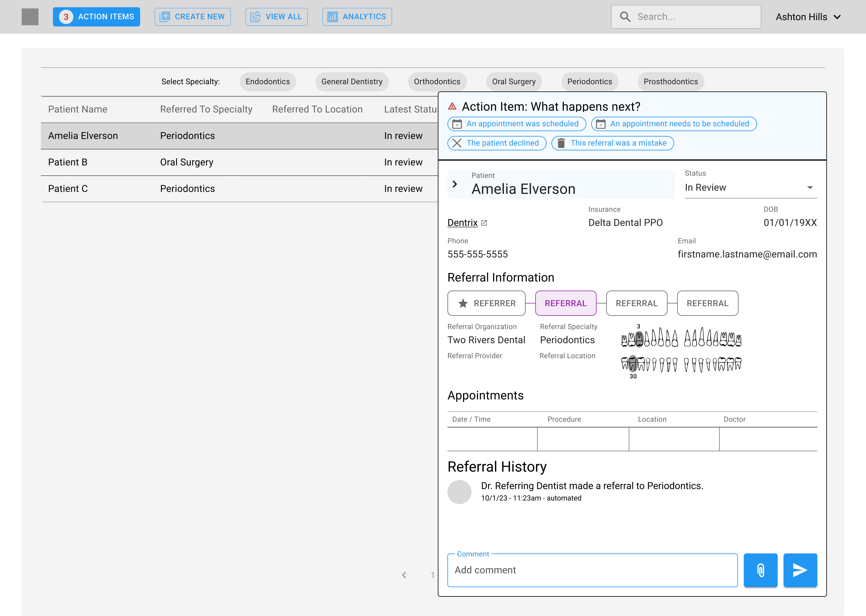Select the Referrer tab with star
The width and height of the screenshot is (866, 616).
tap(487, 303)
